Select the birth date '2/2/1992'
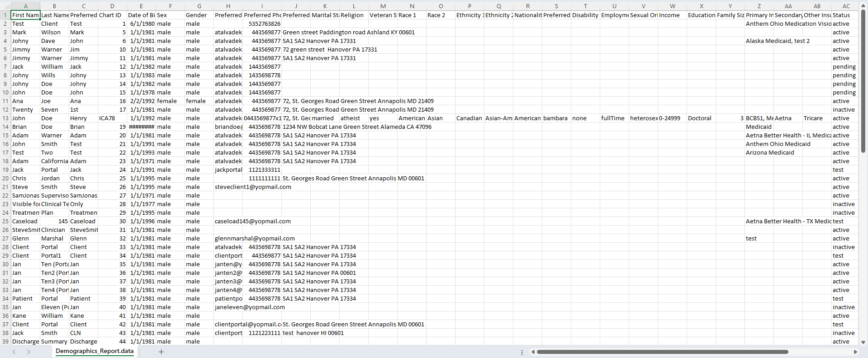Viewport: 868px width, 358px height. (141, 101)
